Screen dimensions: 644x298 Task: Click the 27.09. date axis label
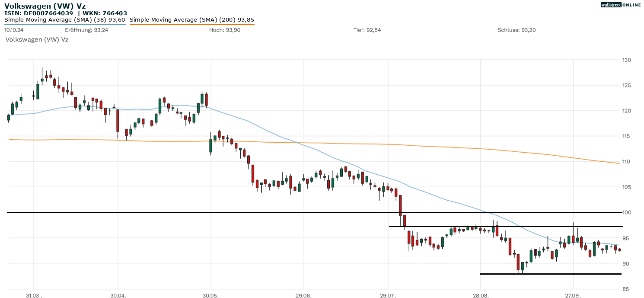click(x=573, y=295)
